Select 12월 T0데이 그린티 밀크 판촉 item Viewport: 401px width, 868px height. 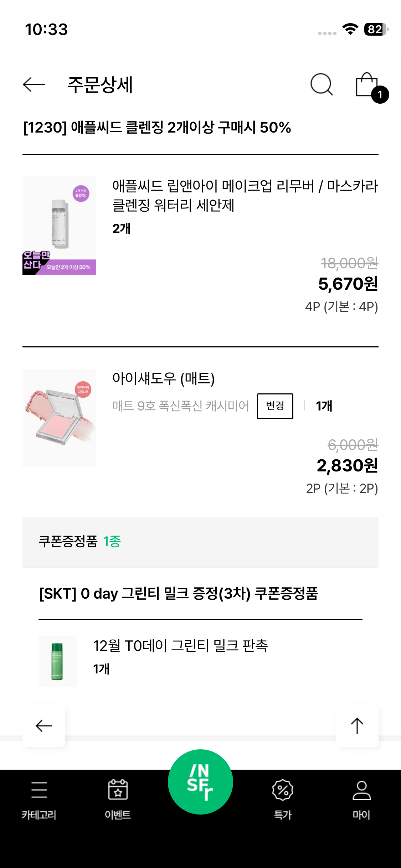coord(180,646)
